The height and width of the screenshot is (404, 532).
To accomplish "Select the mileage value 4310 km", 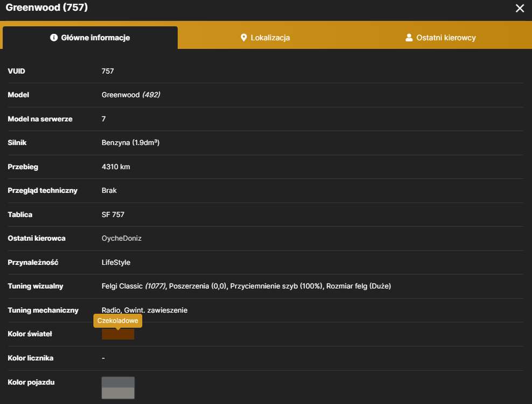I will click(x=116, y=167).
